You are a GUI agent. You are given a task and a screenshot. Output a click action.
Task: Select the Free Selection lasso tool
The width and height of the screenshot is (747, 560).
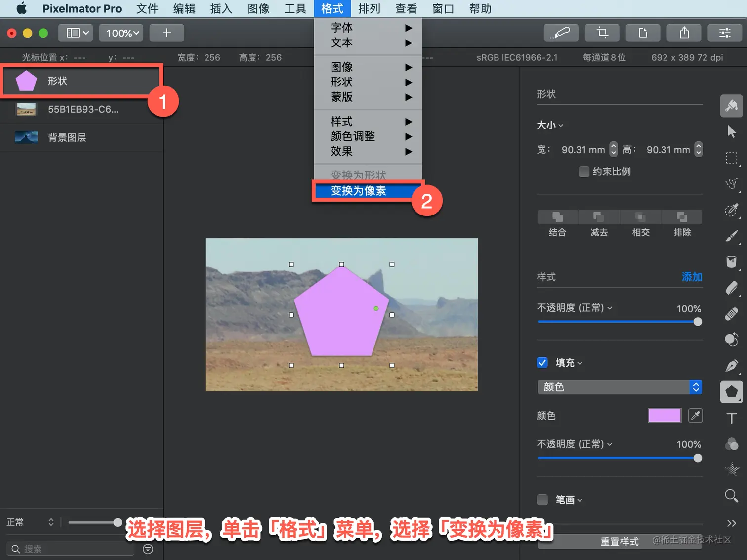tap(731, 184)
